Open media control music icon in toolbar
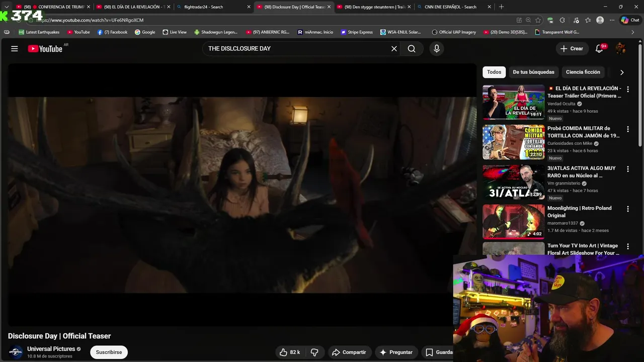Screen dimensions: 644x362 (576, 20)
